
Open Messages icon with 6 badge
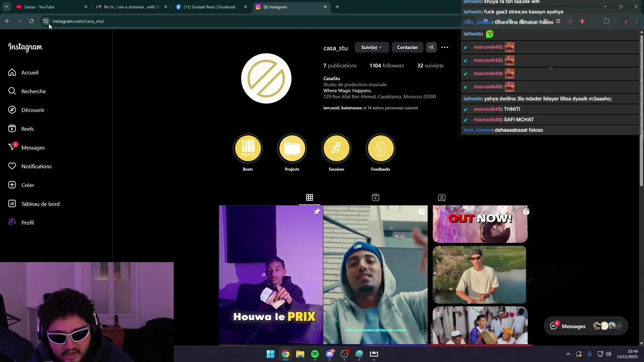click(x=13, y=147)
